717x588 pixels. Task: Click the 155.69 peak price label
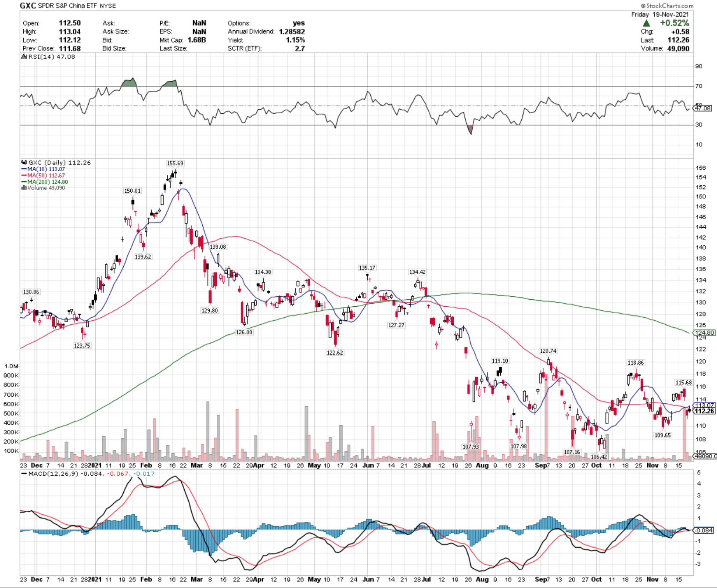(175, 163)
